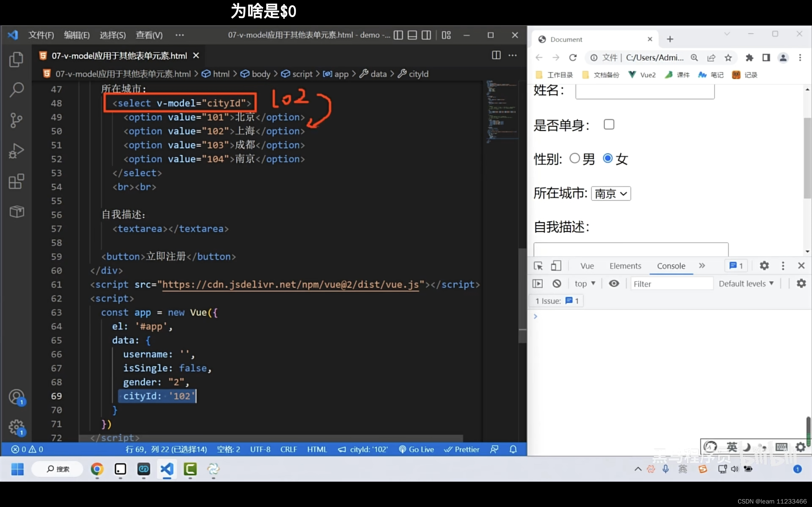Open the Search sidebar icon
Viewport: 812px width, 507px height.
16,90
